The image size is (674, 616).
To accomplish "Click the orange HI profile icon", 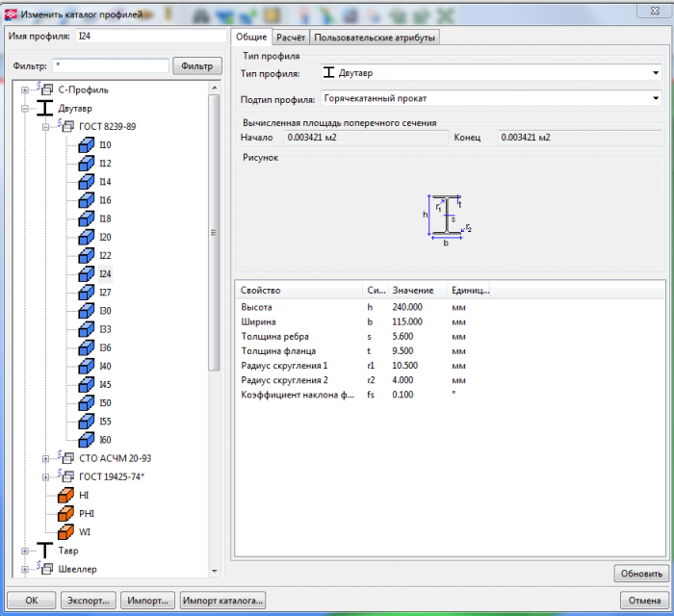I will pyautogui.click(x=65, y=495).
